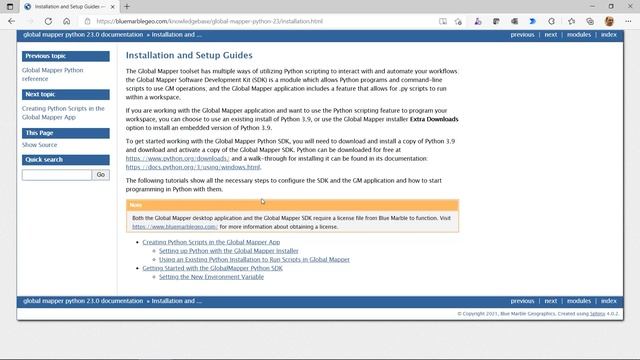Open the user profile avatar
This screenshot has width=640, height=360.
click(x=609, y=21)
